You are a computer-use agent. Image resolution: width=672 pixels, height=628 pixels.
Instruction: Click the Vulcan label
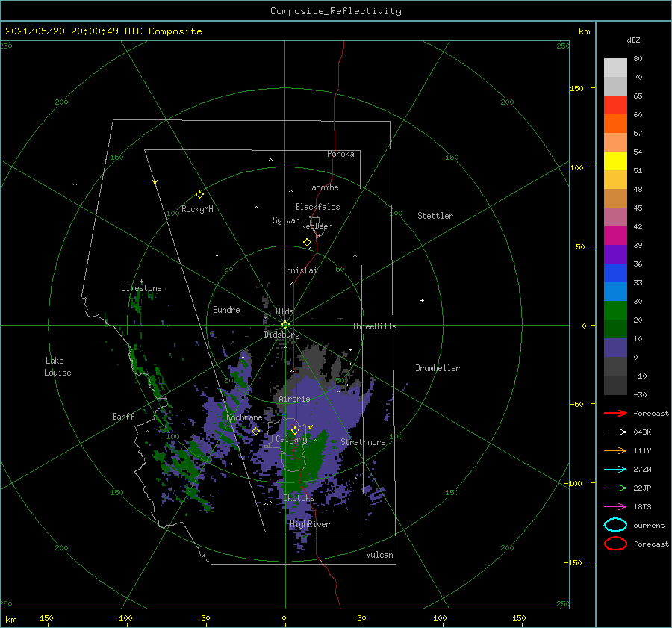click(380, 554)
